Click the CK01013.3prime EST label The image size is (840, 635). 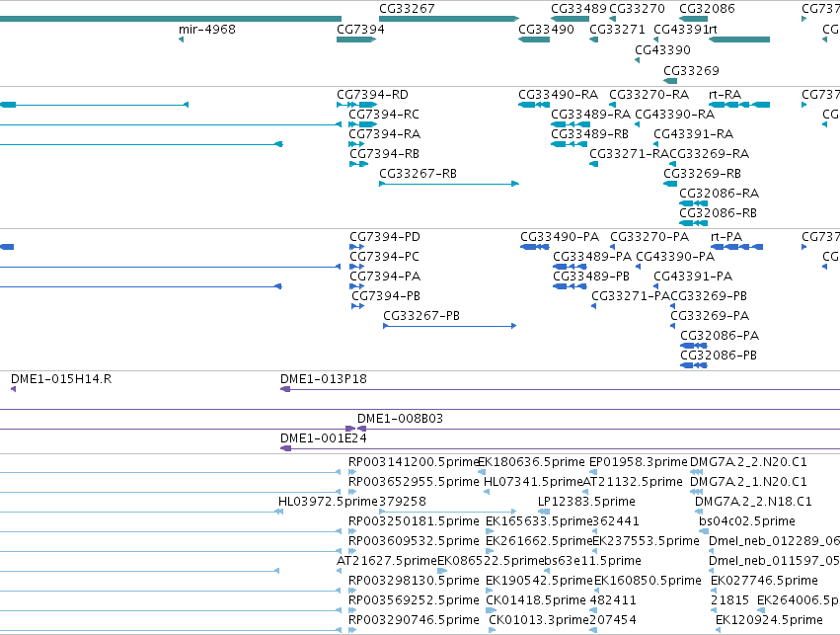[x=539, y=620]
